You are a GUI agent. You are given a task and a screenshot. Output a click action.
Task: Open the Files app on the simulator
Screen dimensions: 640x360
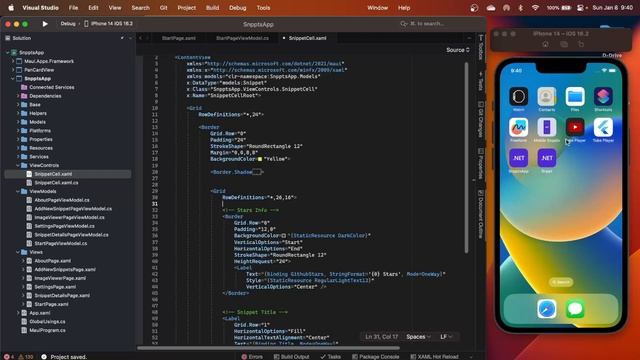575,97
